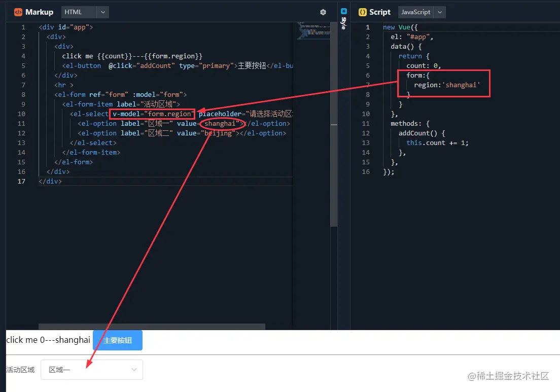
Task: Click the Script panel title
Action: click(379, 12)
